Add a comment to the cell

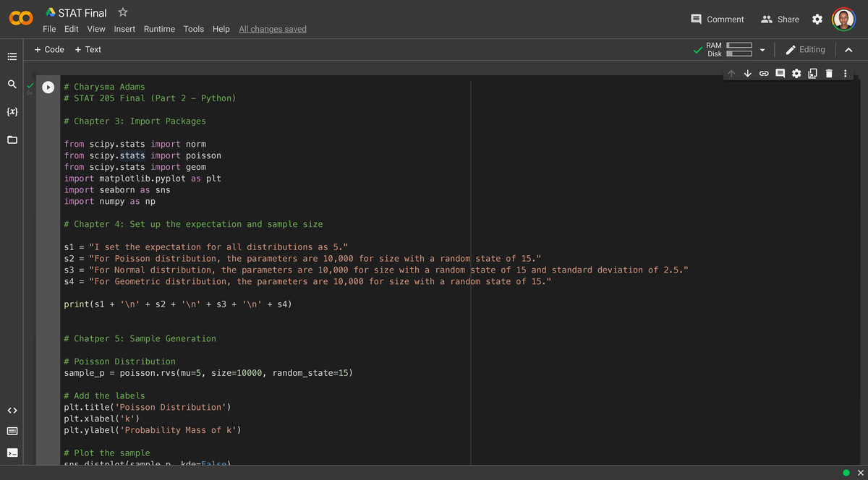[780, 73]
